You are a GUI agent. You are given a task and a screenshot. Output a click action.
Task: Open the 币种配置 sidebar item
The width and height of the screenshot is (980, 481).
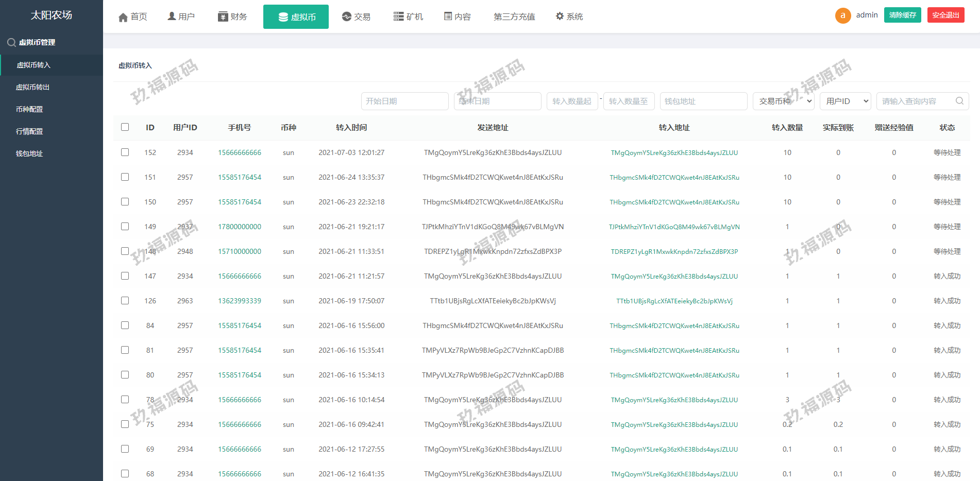pyautogui.click(x=29, y=109)
